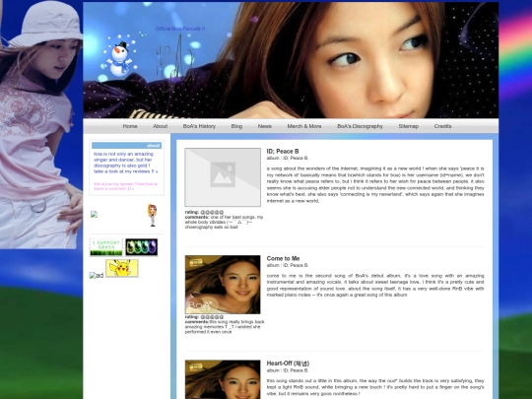532x399 pixels.
Task: Open the Sitemap link
Action: coord(409,126)
